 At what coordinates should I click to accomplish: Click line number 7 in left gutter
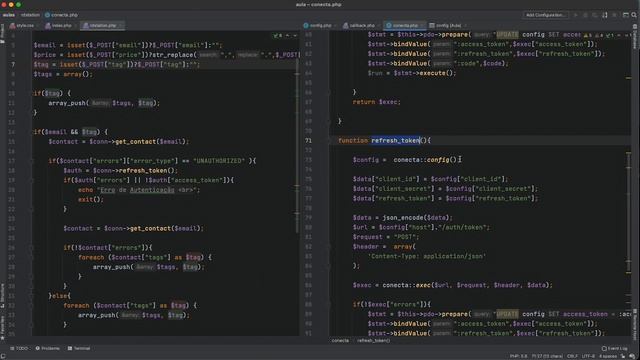13,64
